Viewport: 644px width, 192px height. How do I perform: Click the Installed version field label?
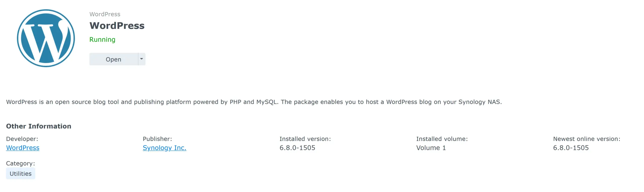click(x=305, y=138)
